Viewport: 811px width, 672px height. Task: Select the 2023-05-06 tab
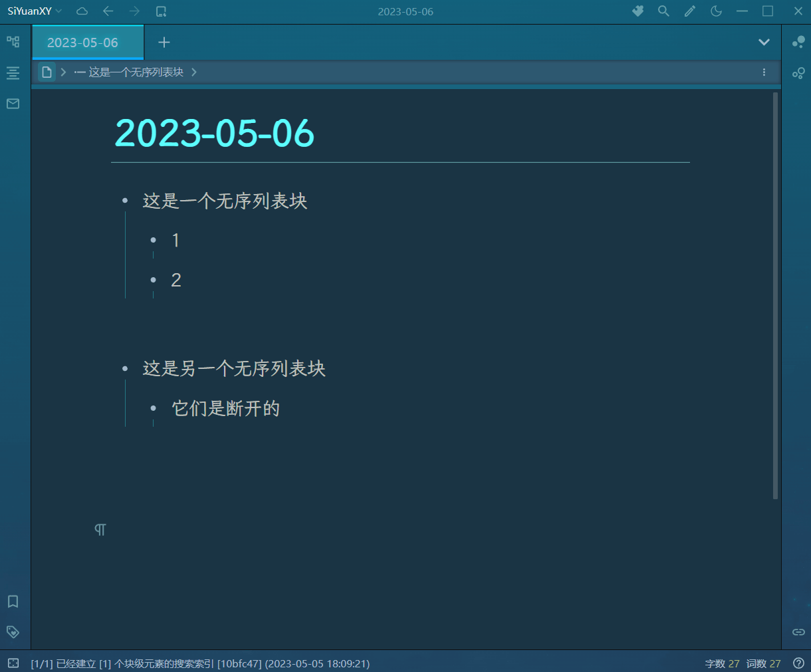(x=88, y=43)
